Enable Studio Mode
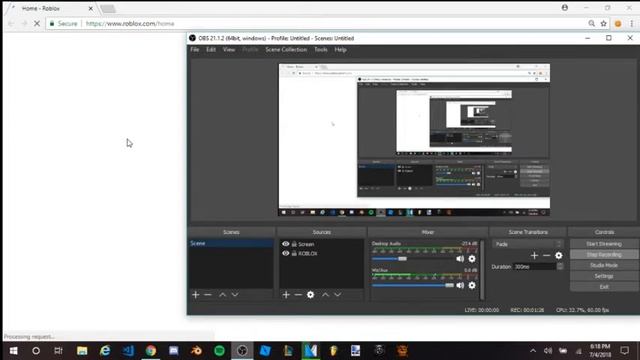The width and height of the screenshot is (640, 360). pos(604,265)
